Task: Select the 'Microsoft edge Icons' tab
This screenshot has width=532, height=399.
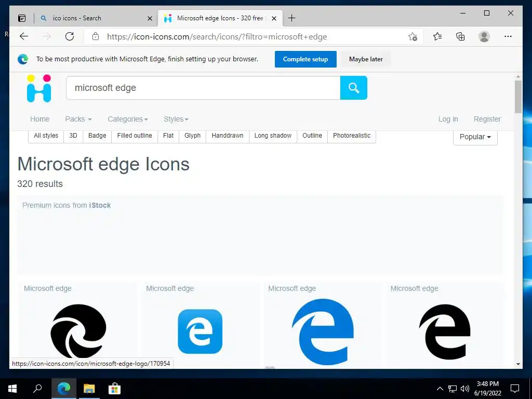Action: click(220, 18)
